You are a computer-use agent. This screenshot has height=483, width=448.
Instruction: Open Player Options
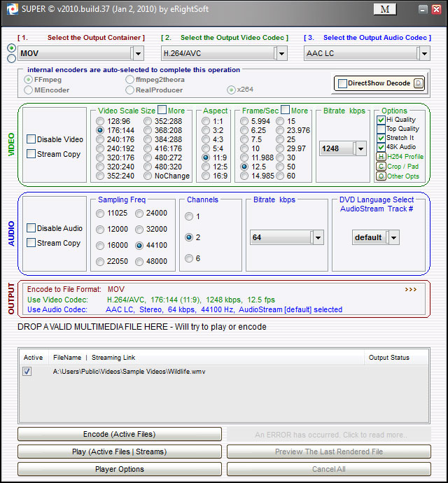[119, 469]
